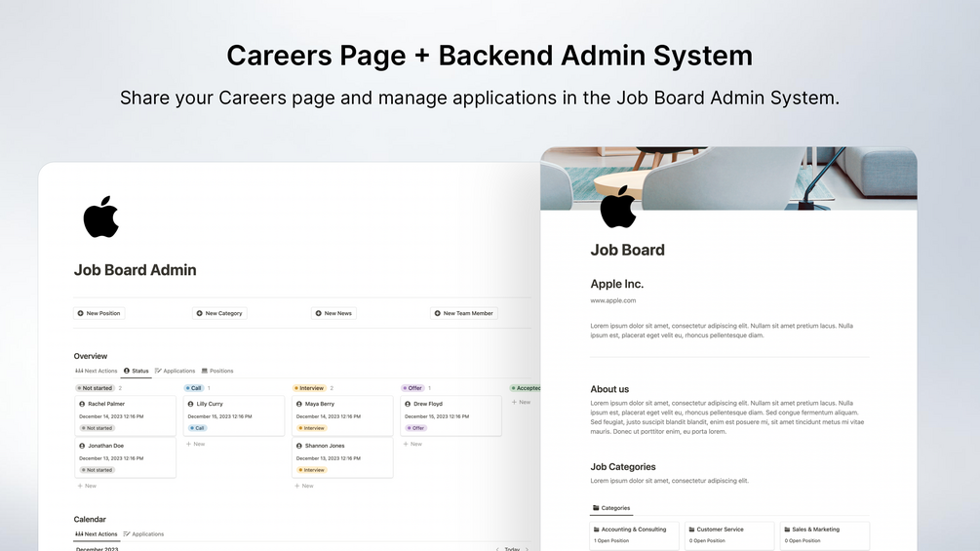980x551 pixels.
Task: Click the New Category button
Action: pyautogui.click(x=219, y=313)
